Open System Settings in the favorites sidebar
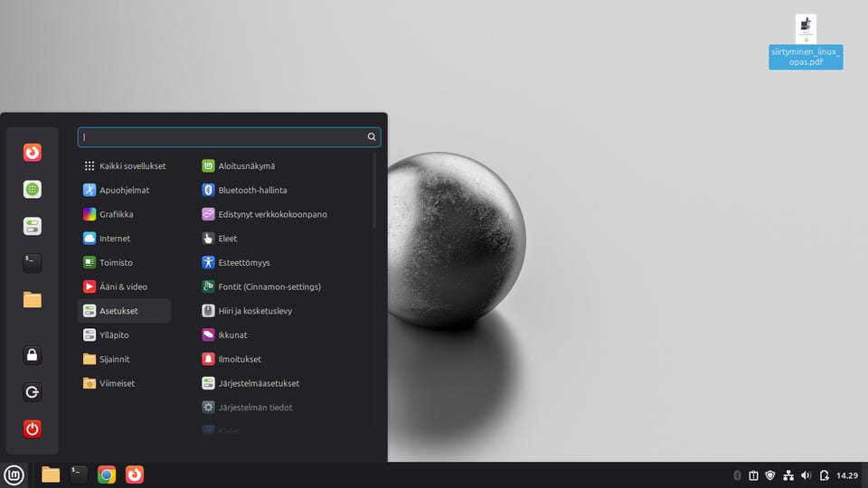The image size is (868, 488). (33, 226)
